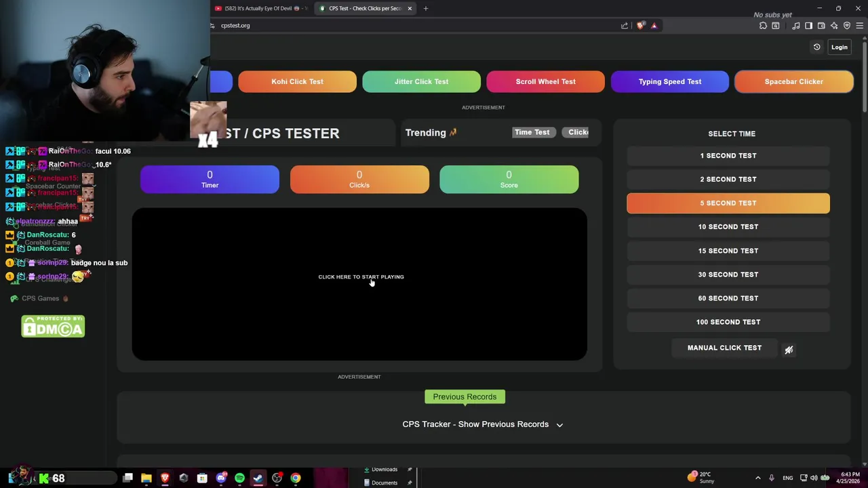Open the Jitter Click Test page
Viewport: 868px width, 488px height.
tap(421, 81)
